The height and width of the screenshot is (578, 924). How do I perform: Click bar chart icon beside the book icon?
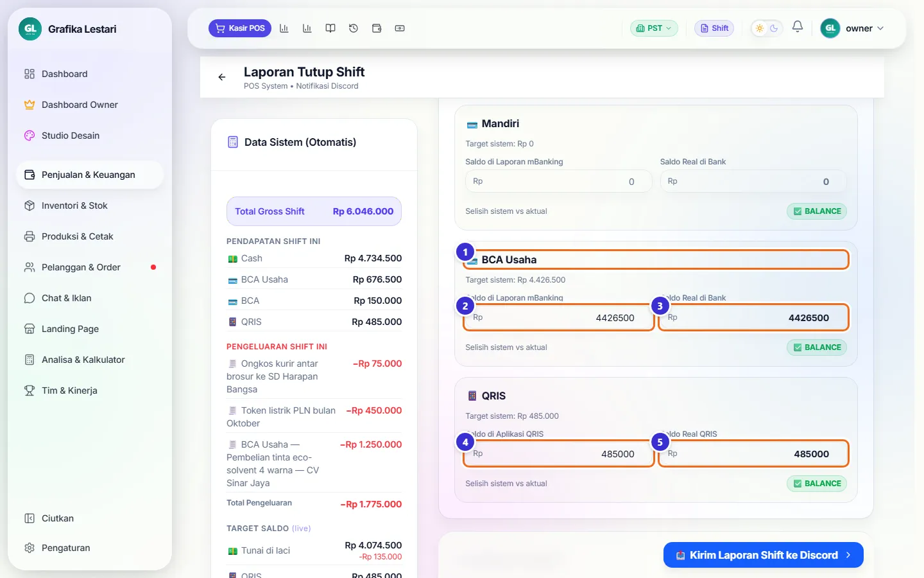307,28
